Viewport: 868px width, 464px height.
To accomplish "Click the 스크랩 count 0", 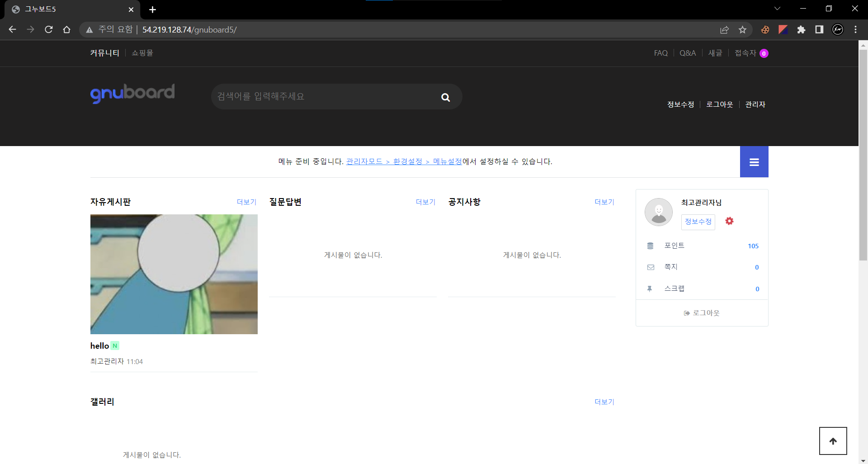I will pos(757,289).
